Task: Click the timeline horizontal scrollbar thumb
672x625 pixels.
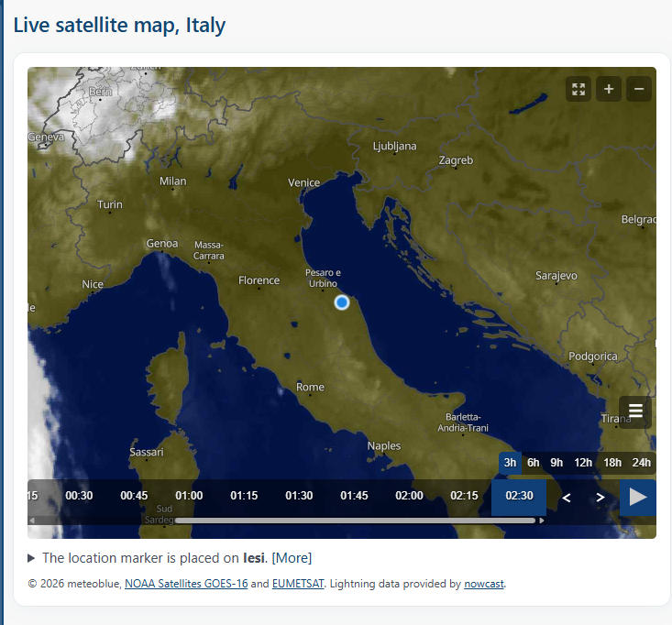Action: [356, 521]
